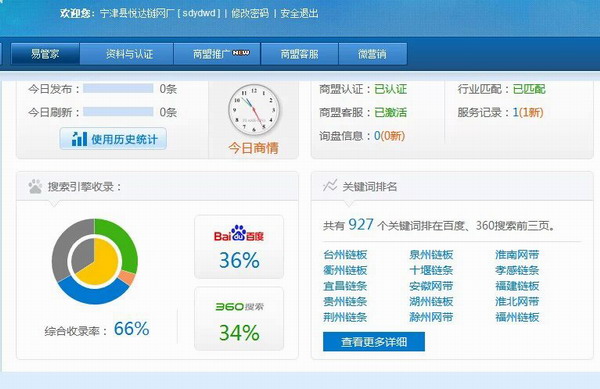Open the 淮南网带 keyword link
Image resolution: width=600 pixels, height=389 pixels.
tap(517, 255)
